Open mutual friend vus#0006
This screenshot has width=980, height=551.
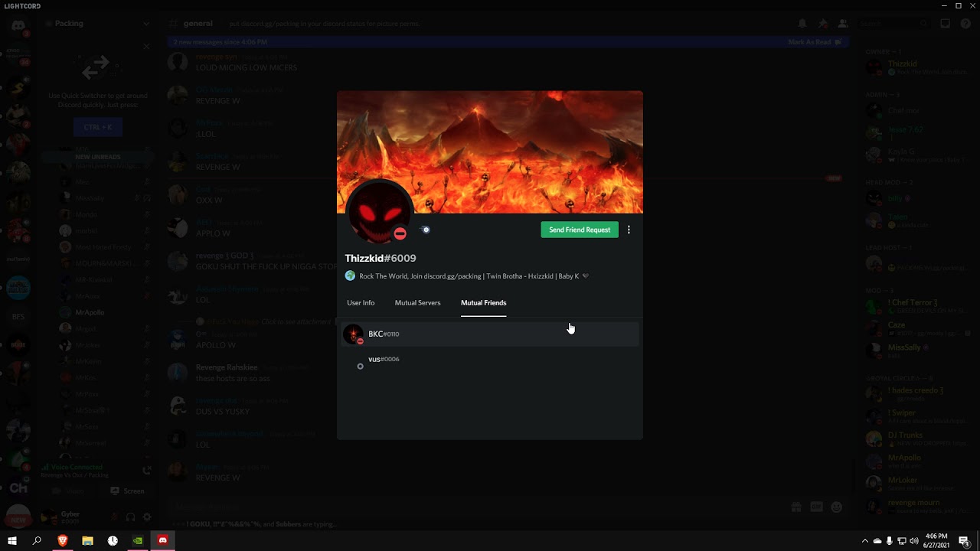[x=490, y=360]
